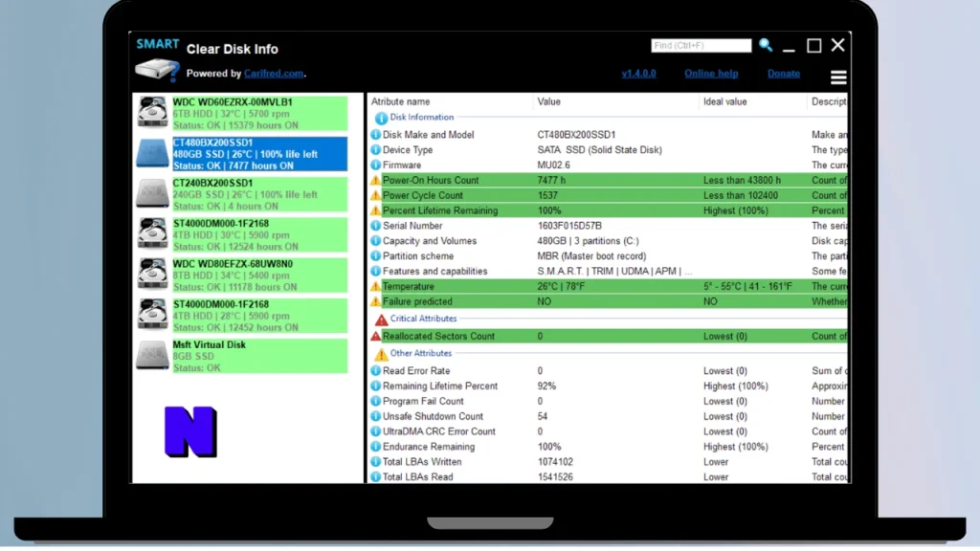
Task: Click info icon beside Firmware
Action: pos(375,165)
